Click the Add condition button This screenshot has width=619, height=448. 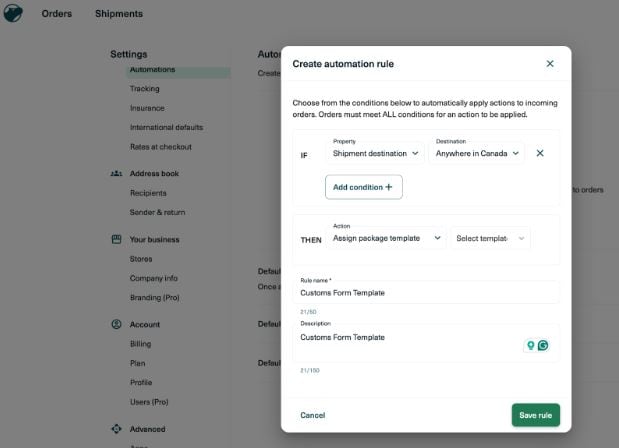click(363, 187)
